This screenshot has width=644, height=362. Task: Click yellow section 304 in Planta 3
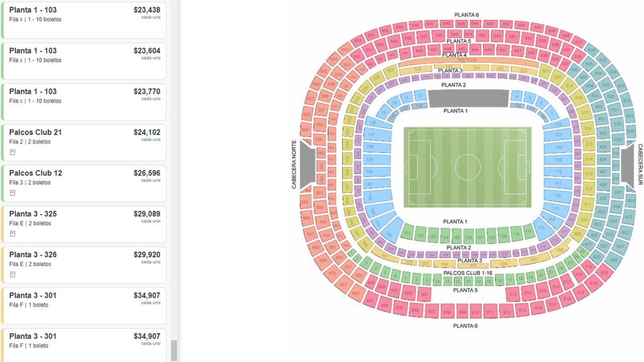(x=444, y=264)
